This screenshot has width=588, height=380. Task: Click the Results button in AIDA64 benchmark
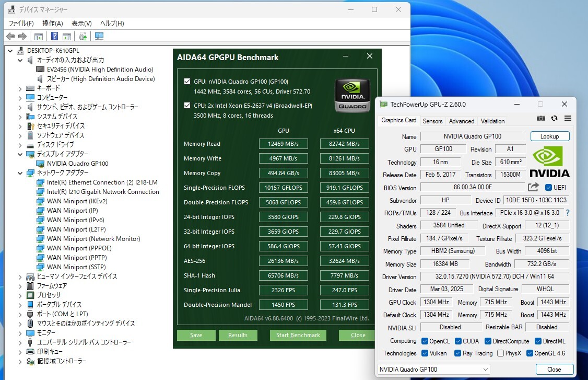(238, 335)
